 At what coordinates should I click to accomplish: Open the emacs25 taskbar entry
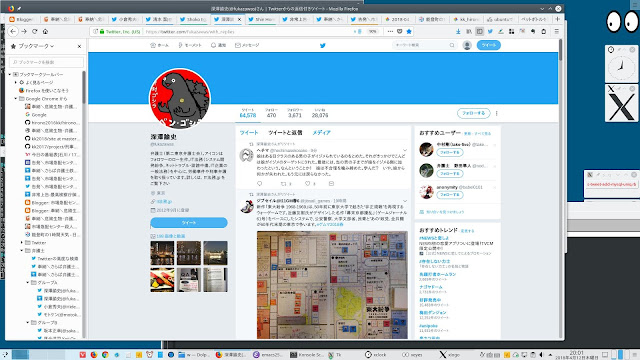click(x=268, y=355)
